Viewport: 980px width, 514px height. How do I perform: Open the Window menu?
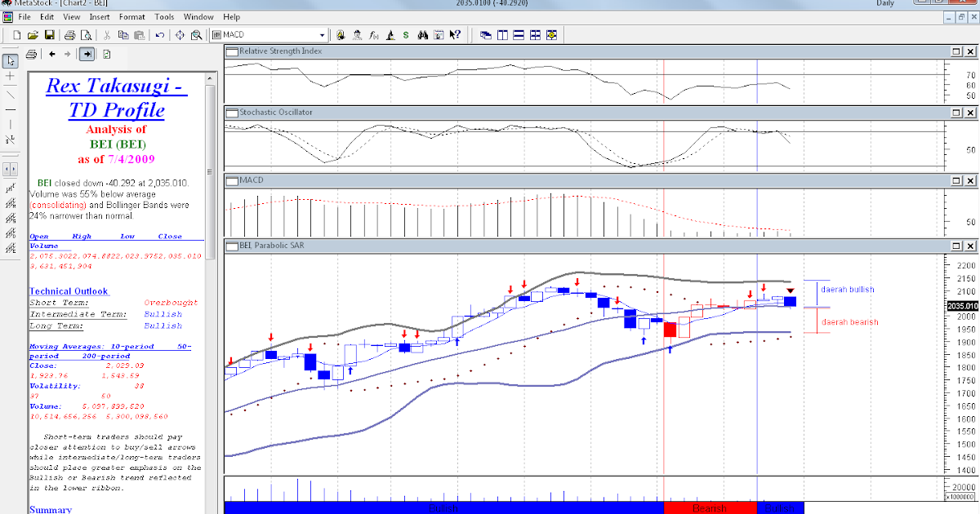pos(199,16)
